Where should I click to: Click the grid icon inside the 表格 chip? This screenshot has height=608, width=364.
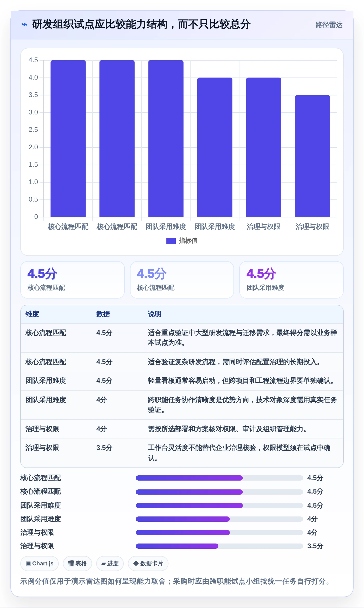tap(71, 564)
